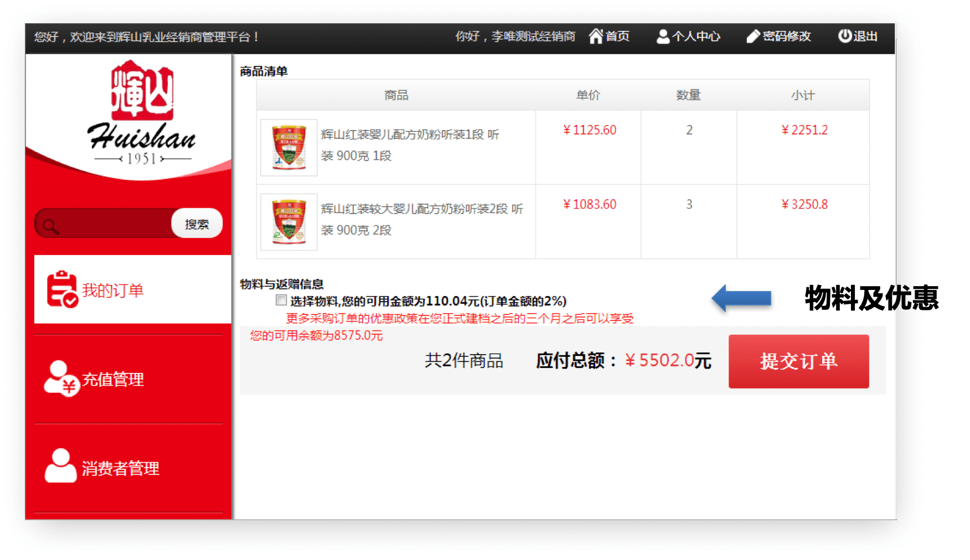Click the 我的订单 clipboard icon
Image resolution: width=970 pixels, height=560 pixels.
(62, 289)
